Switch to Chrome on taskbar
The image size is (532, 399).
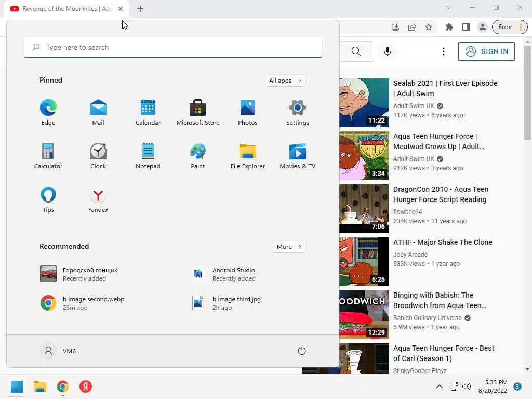[x=63, y=387]
